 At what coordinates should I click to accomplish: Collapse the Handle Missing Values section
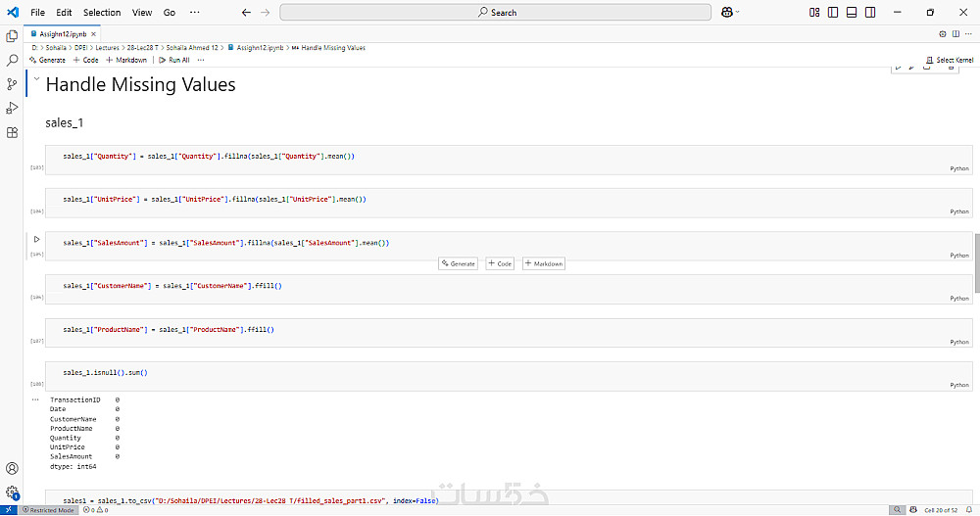(x=36, y=80)
